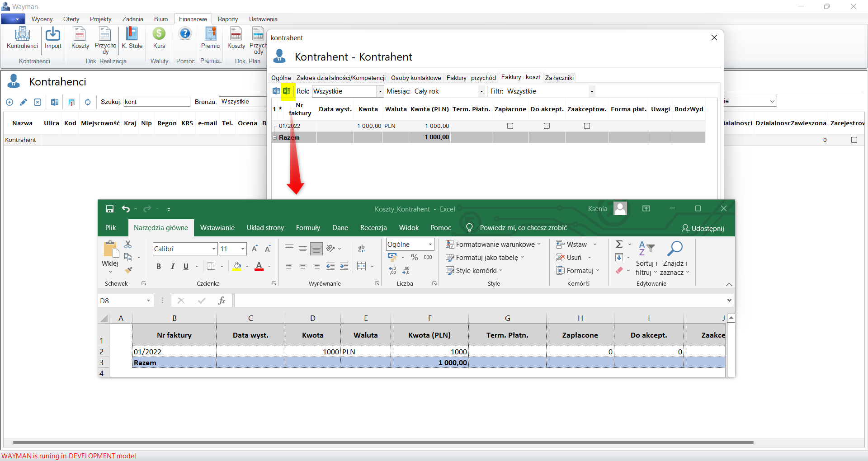Open the Name Box dropdown showing D8

(148, 301)
